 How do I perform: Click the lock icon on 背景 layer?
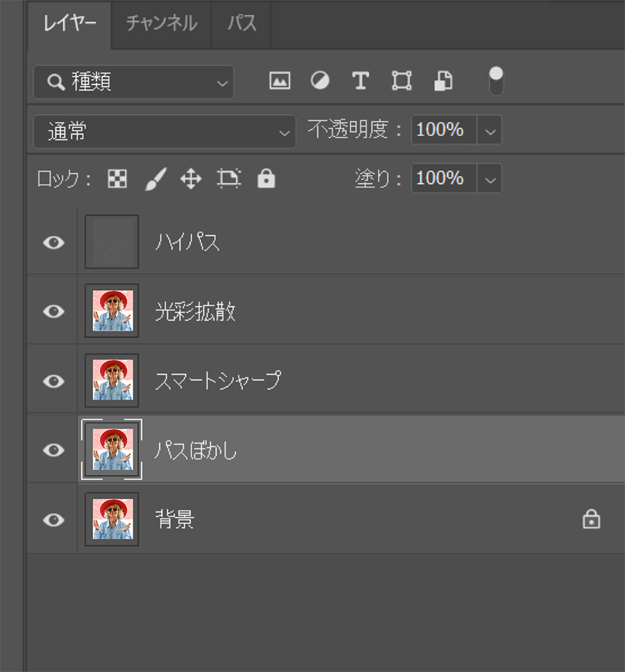click(x=591, y=519)
